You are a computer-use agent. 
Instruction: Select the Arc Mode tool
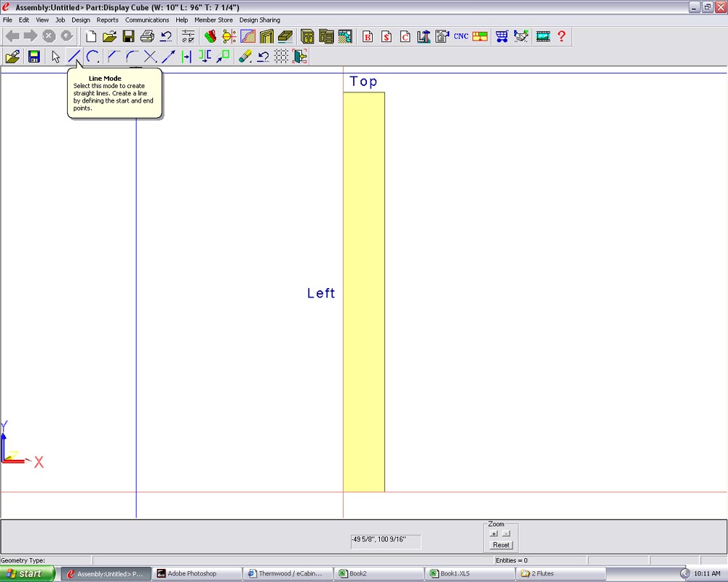pos(92,57)
